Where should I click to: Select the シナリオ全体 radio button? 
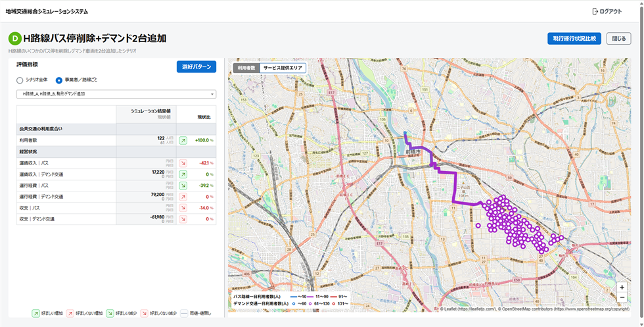pyautogui.click(x=20, y=80)
